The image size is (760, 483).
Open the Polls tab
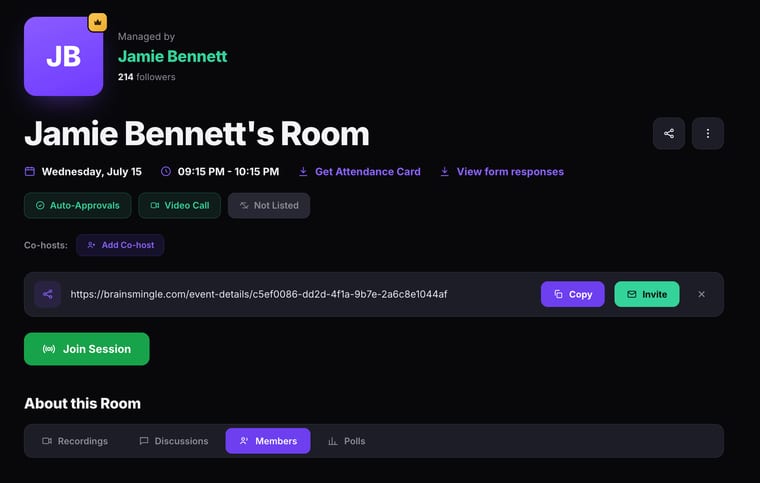tap(347, 441)
